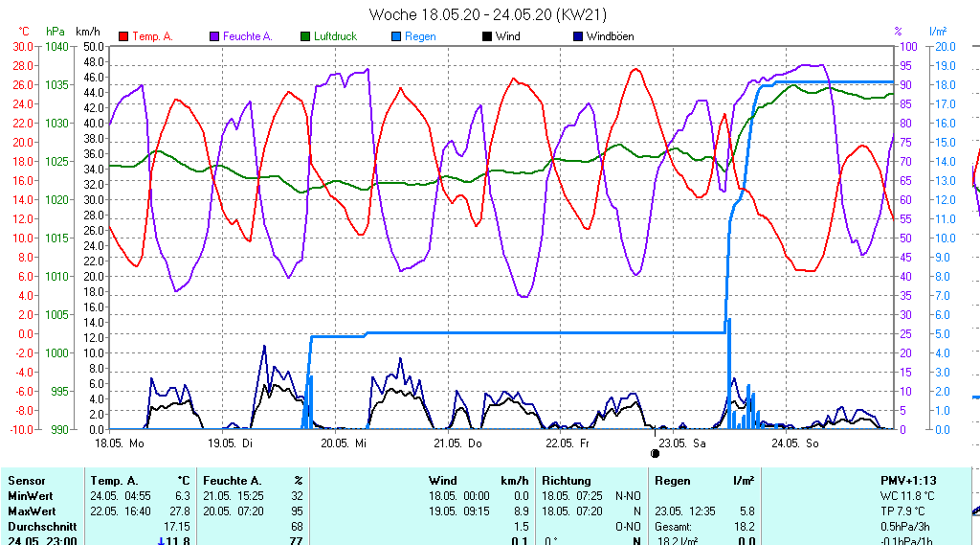Click the 20.05. Mi date label
980x545 pixels.
tap(344, 443)
